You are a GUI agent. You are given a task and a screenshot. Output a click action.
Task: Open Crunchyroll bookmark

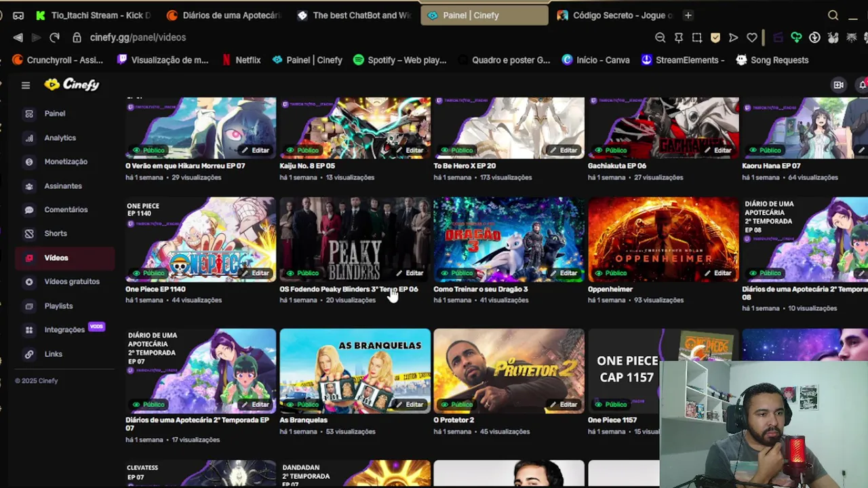click(58, 60)
